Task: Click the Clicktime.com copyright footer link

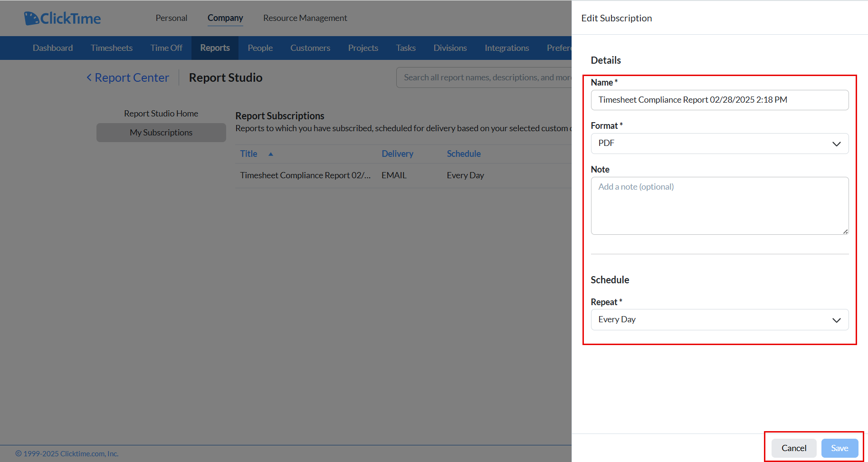Action: point(67,454)
